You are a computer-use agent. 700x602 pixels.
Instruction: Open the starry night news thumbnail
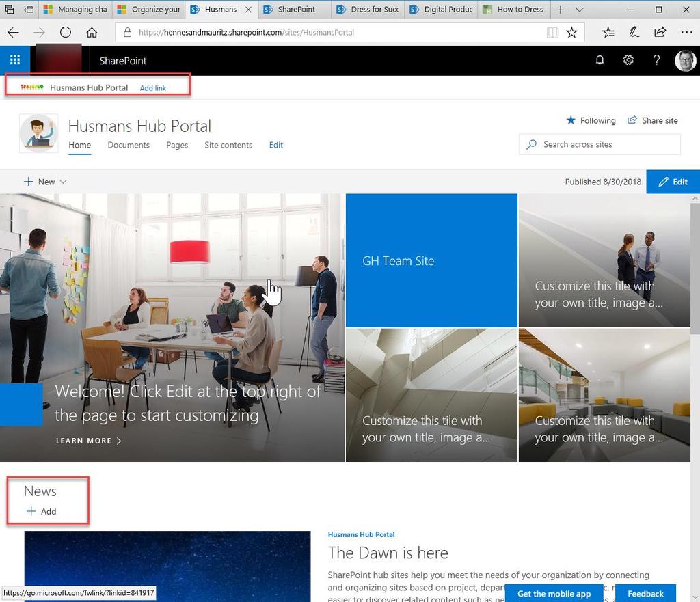(x=167, y=566)
